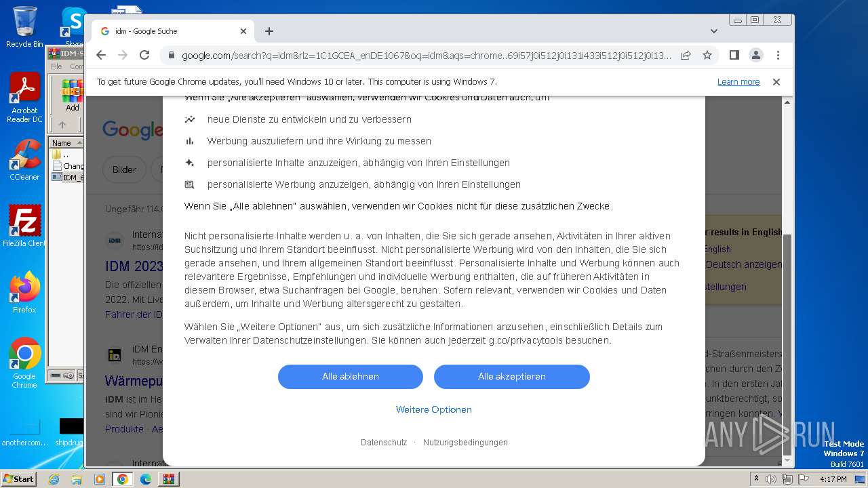Open File menu in WinRAR window

56,66
